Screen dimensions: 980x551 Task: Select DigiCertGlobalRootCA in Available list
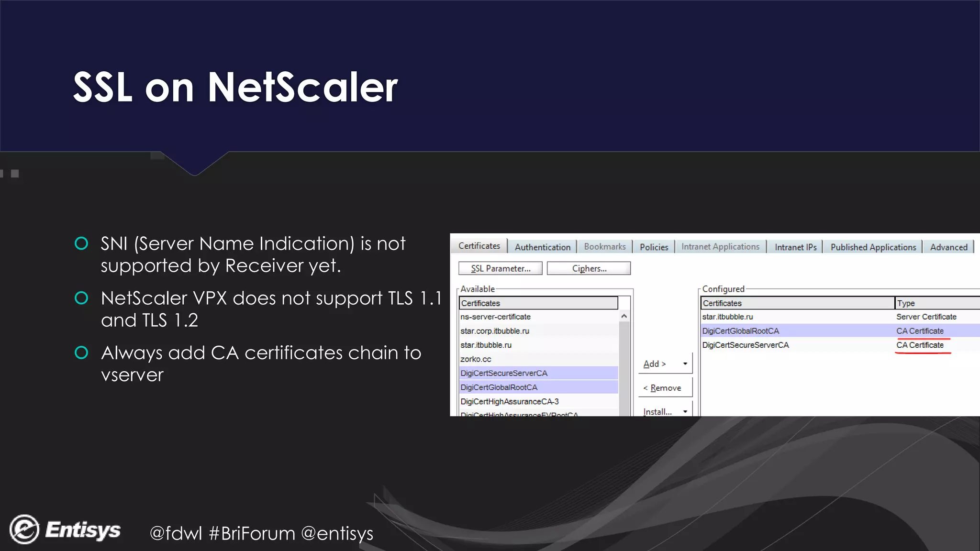[538, 387]
